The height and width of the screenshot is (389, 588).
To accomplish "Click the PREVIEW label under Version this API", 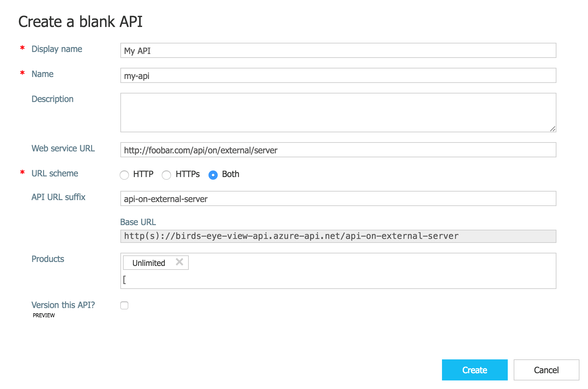I will [43, 315].
